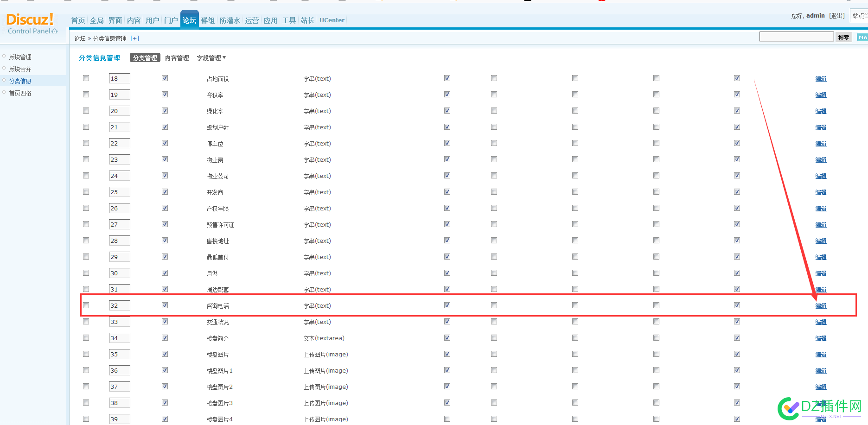Click the search input field near 搜索
The width and height of the screenshot is (868, 425).
pos(796,36)
